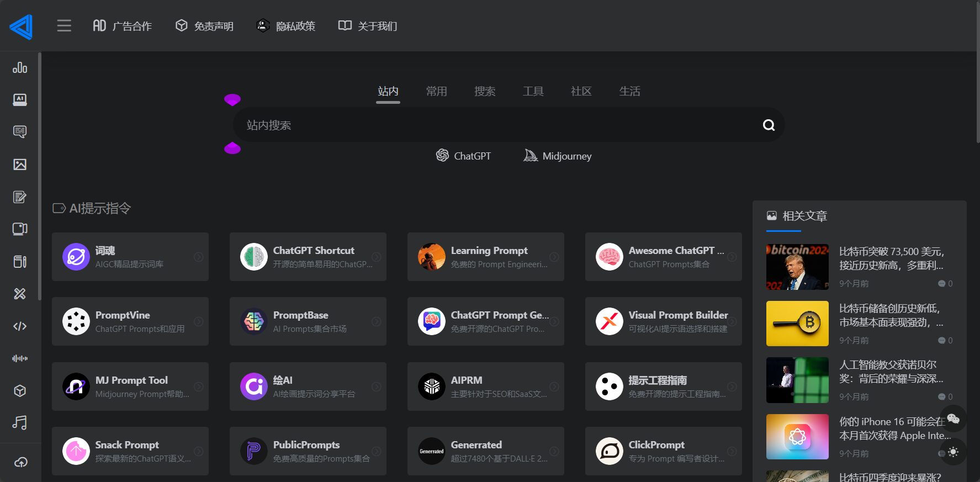Open 隐私政策 in top navigation

tap(286, 26)
